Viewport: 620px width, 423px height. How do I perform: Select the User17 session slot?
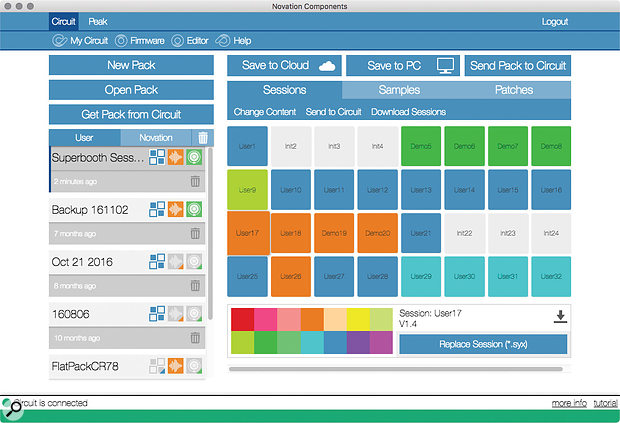tap(248, 233)
